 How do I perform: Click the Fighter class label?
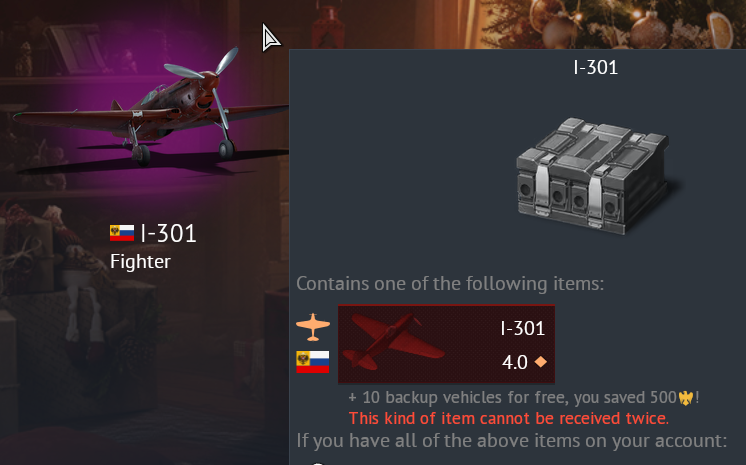[x=140, y=262]
